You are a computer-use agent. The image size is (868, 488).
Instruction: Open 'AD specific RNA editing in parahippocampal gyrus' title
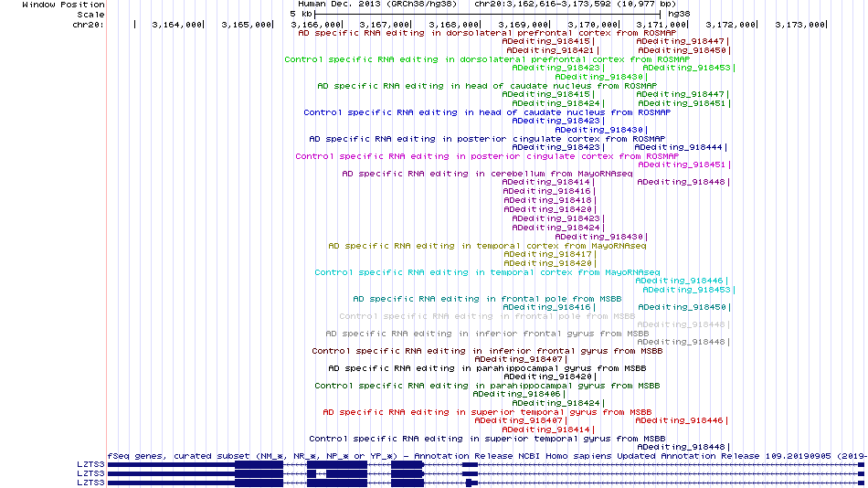click(487, 368)
